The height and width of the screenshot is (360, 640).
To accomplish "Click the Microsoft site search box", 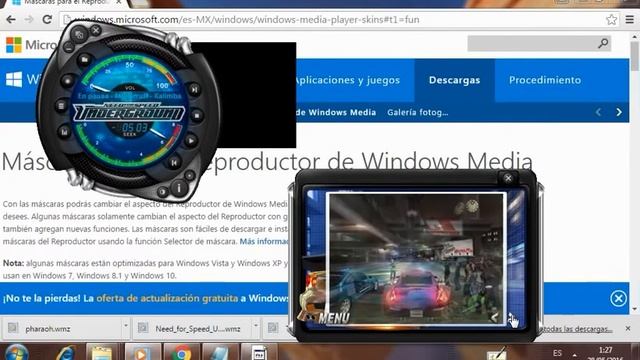I will (532, 43).
